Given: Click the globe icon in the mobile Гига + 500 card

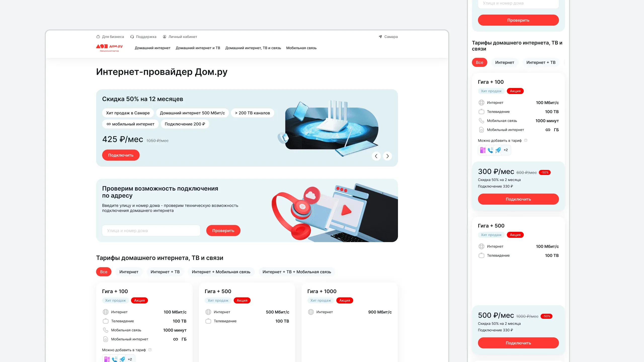Looking at the screenshot, I should (x=481, y=246).
